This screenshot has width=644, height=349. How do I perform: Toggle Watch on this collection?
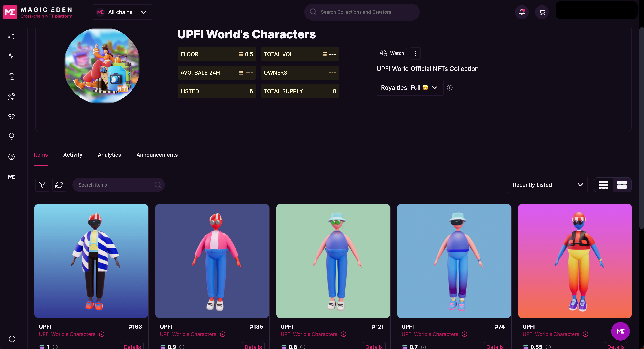pyautogui.click(x=392, y=53)
